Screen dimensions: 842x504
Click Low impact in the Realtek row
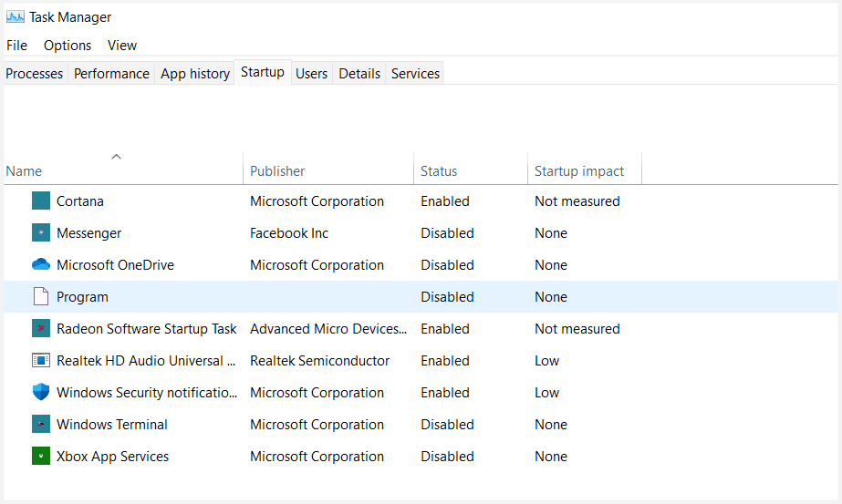546,361
